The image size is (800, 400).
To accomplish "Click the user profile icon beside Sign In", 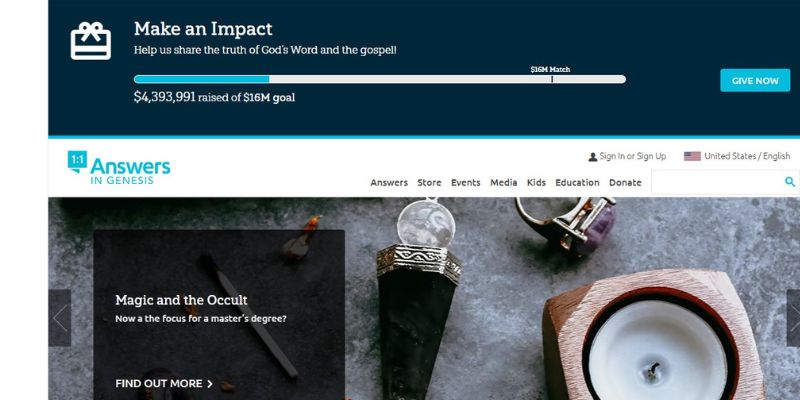I will (x=592, y=157).
